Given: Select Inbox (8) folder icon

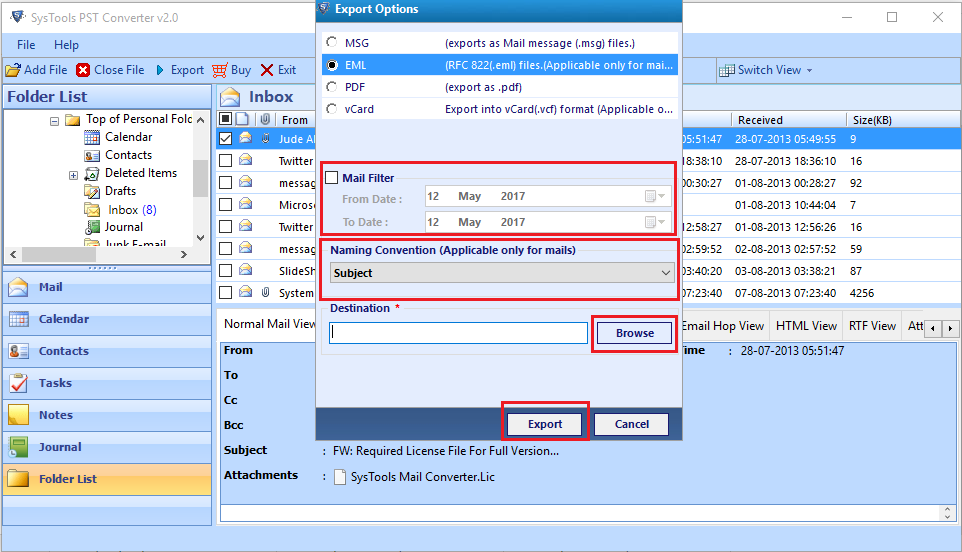Looking at the screenshot, I should 92,210.
